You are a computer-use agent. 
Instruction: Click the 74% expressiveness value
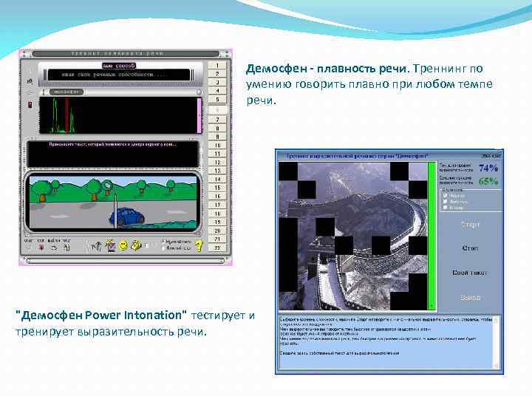pos(488,168)
